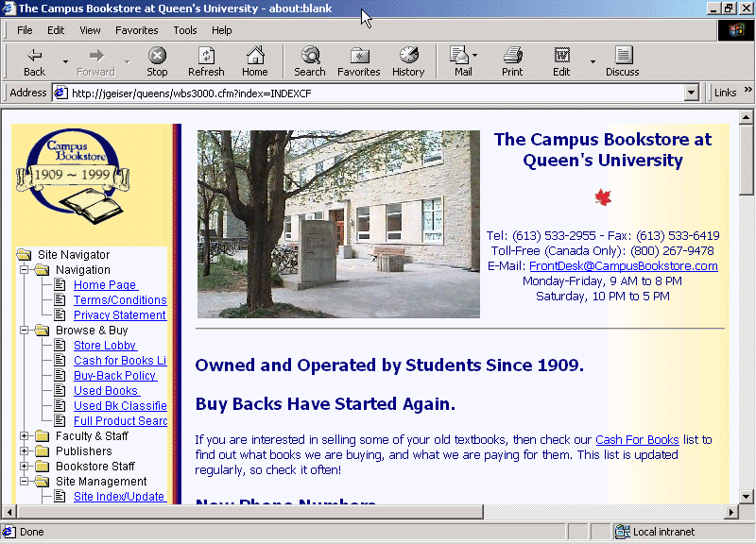Expand the Links toolbar chevron
This screenshot has width=756, height=544.
(747, 90)
